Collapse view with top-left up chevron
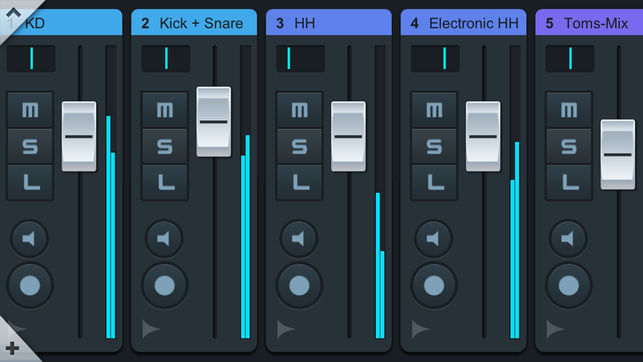 click(x=13, y=13)
